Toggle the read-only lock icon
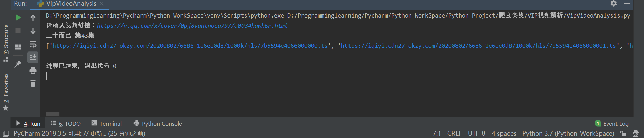 tap(623, 134)
